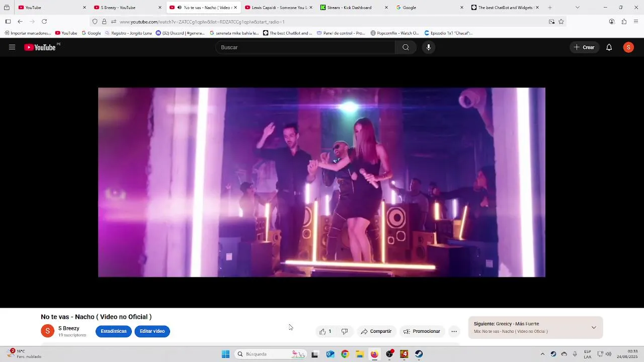Image resolution: width=644 pixels, height=362 pixels.
Task: Show hidden system tray icons
Action: pos(542,354)
